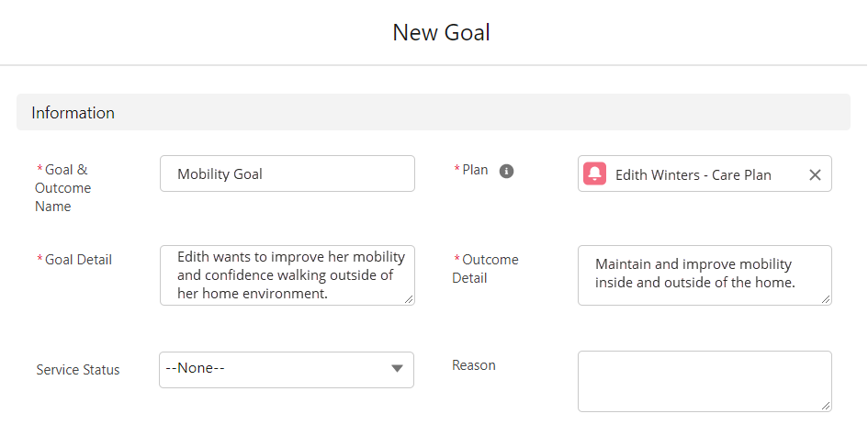868x425 pixels.
Task: Click the Plan field info icon
Action: [x=506, y=172]
